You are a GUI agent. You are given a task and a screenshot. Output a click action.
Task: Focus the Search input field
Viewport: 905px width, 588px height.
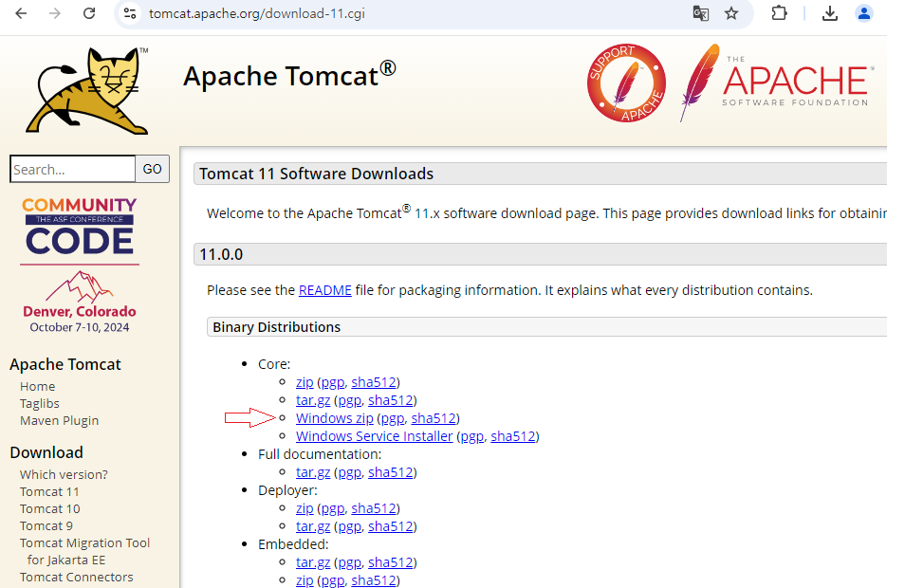tap(72, 170)
